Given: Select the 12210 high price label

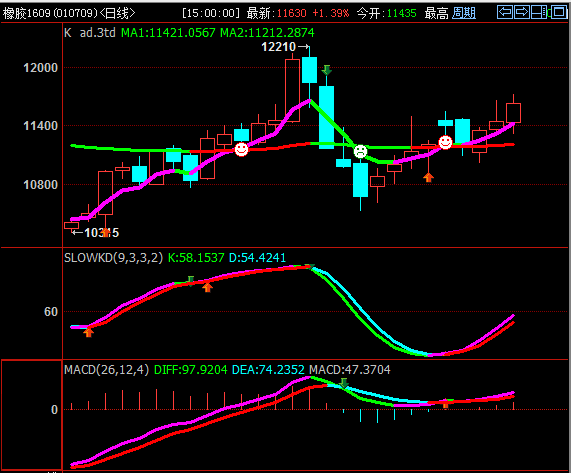Looking at the screenshot, I should click(279, 47).
